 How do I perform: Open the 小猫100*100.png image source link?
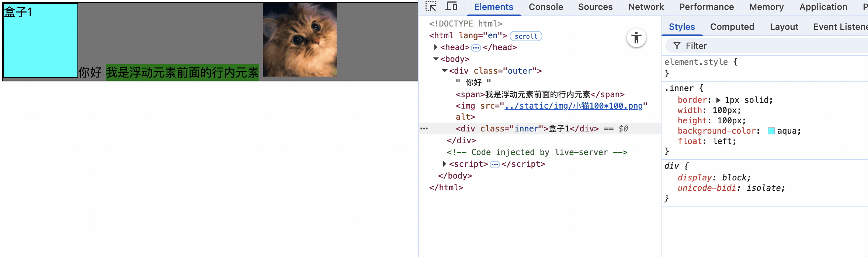(x=573, y=106)
